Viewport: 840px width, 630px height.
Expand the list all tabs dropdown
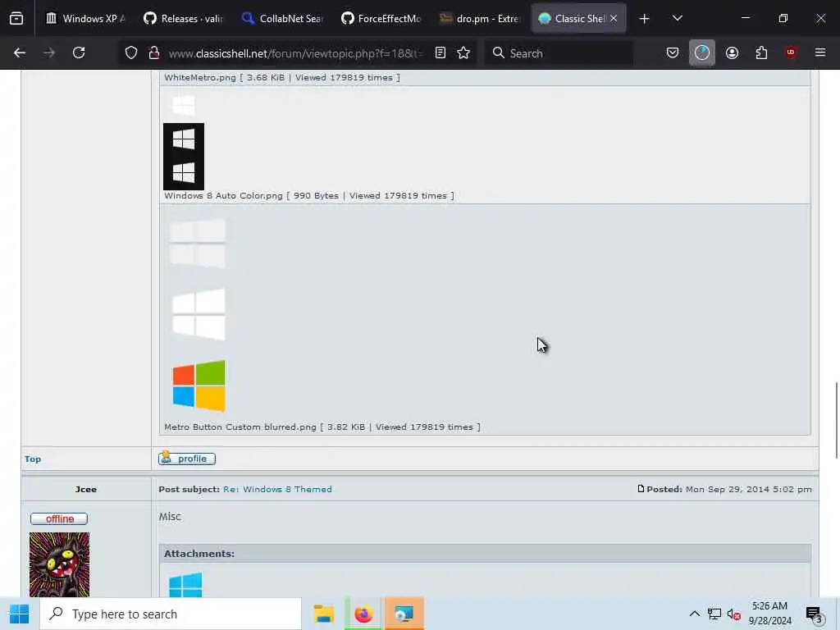[677, 18]
